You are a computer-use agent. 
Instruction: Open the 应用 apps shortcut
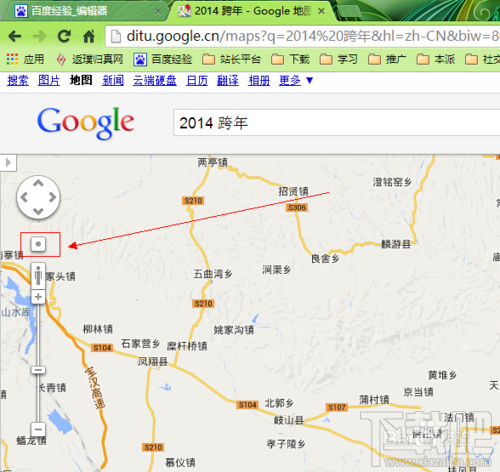pos(25,59)
